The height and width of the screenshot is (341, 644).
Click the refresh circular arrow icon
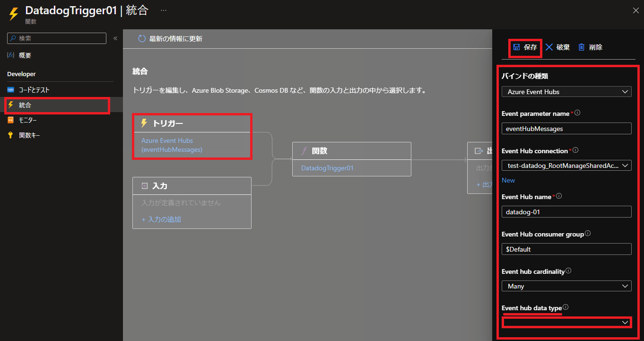pyautogui.click(x=142, y=39)
